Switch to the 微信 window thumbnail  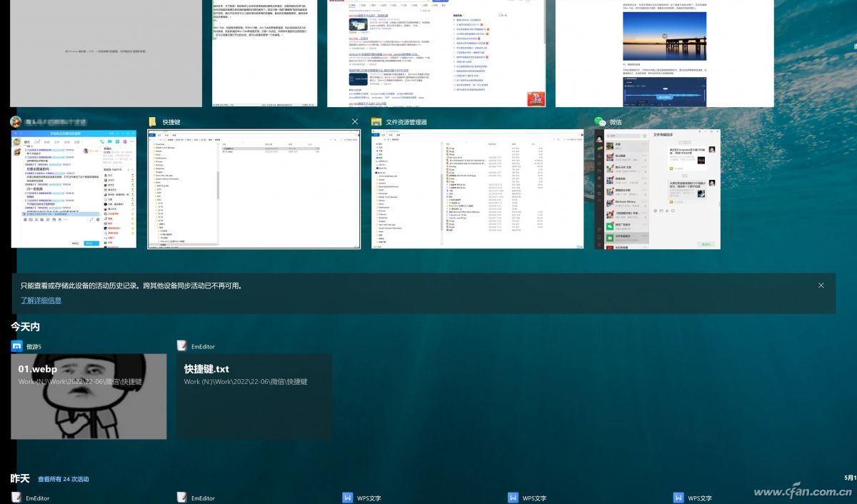658,189
